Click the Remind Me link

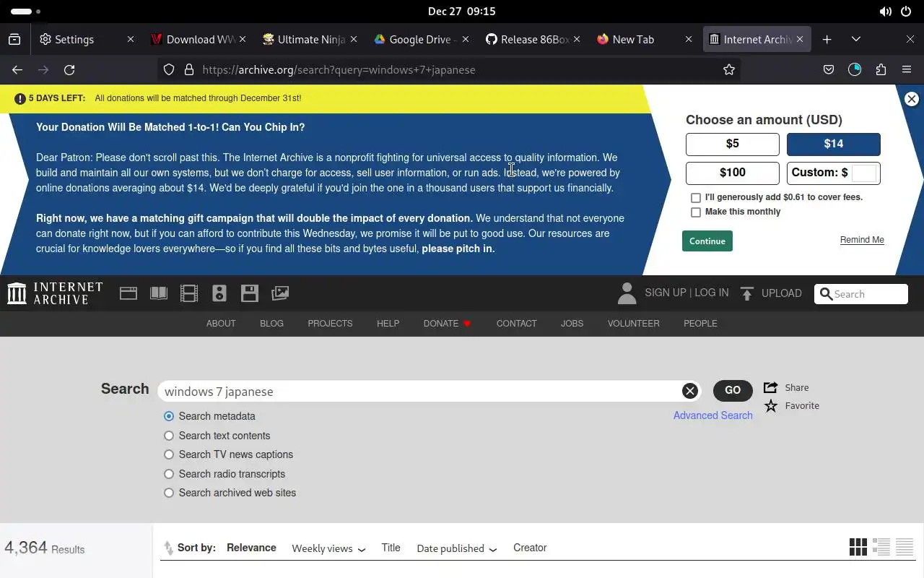point(862,240)
